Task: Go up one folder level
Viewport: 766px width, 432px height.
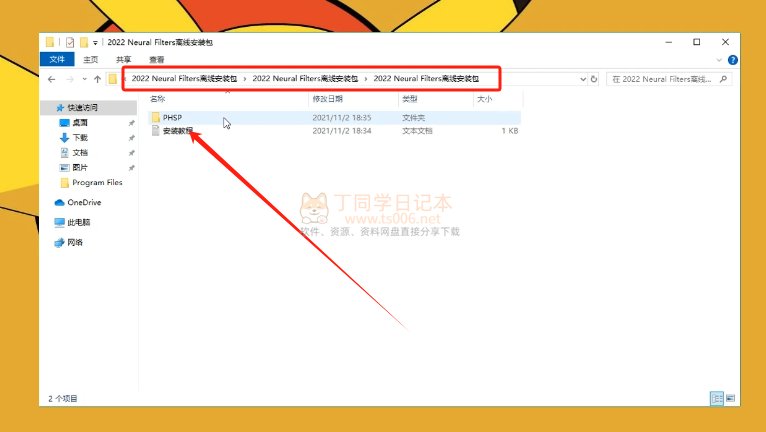Action: [x=97, y=79]
